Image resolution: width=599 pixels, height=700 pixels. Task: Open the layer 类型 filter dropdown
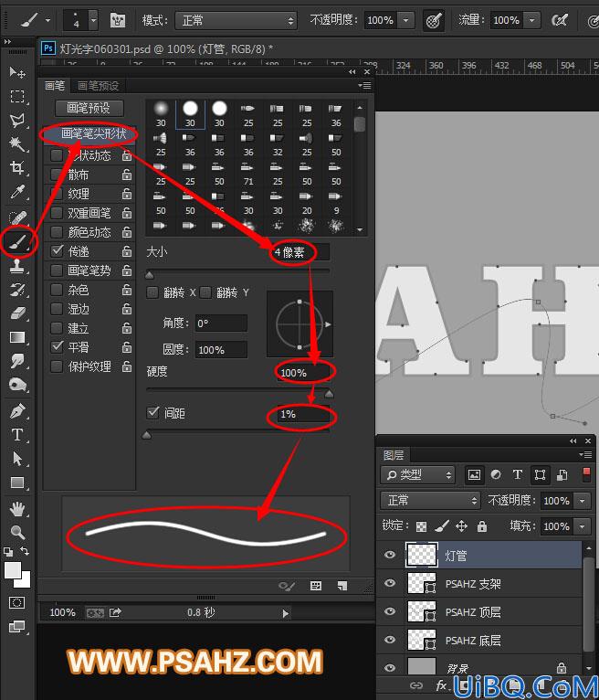coord(418,475)
